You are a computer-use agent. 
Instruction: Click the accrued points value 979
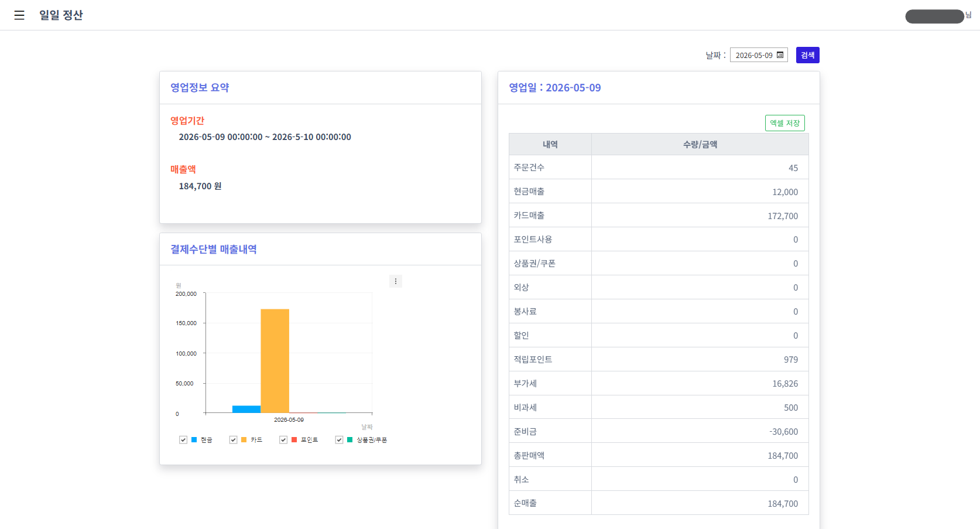(791, 360)
